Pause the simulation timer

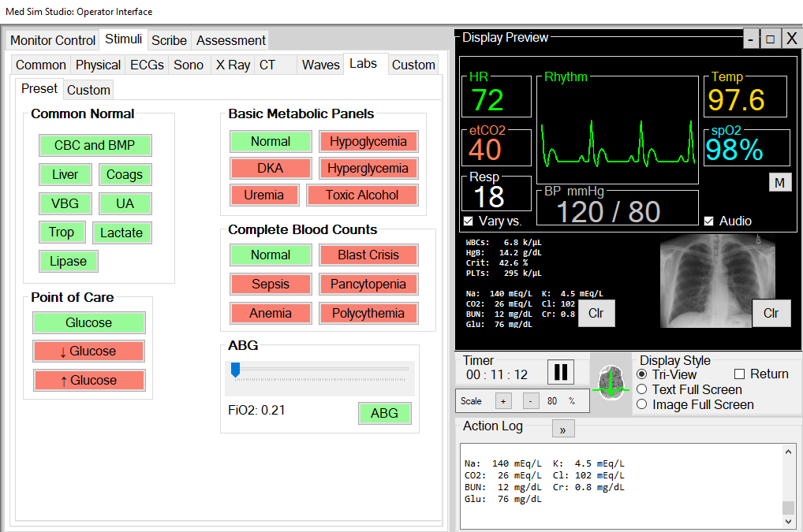pyautogui.click(x=562, y=371)
